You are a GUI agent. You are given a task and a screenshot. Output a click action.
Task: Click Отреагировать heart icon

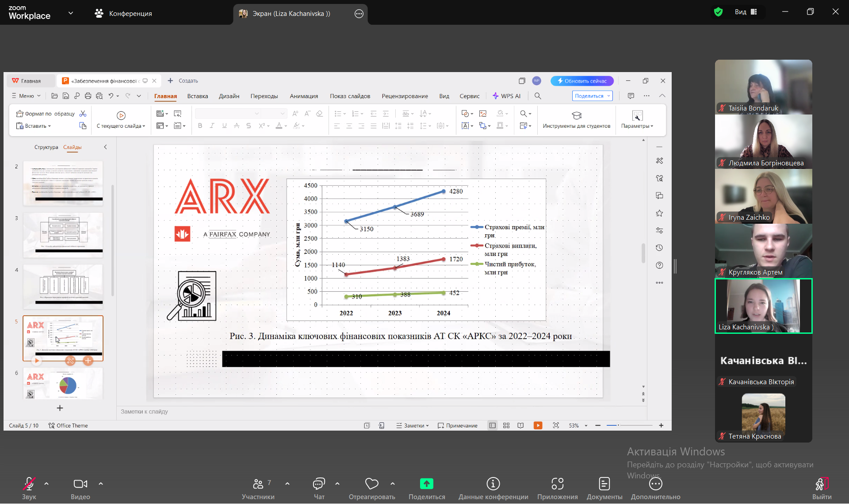click(x=371, y=484)
